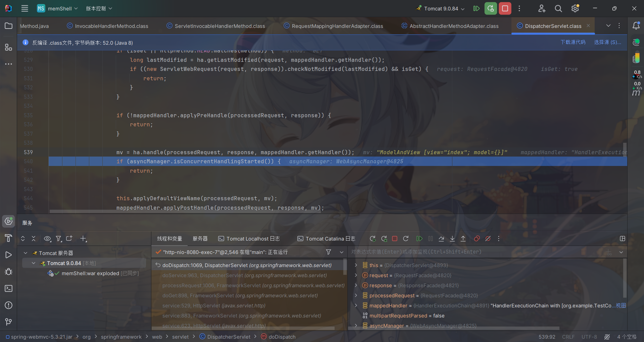This screenshot has width=644, height=342.
Task: Click Step Over in debugger toolbar
Action: (x=441, y=239)
